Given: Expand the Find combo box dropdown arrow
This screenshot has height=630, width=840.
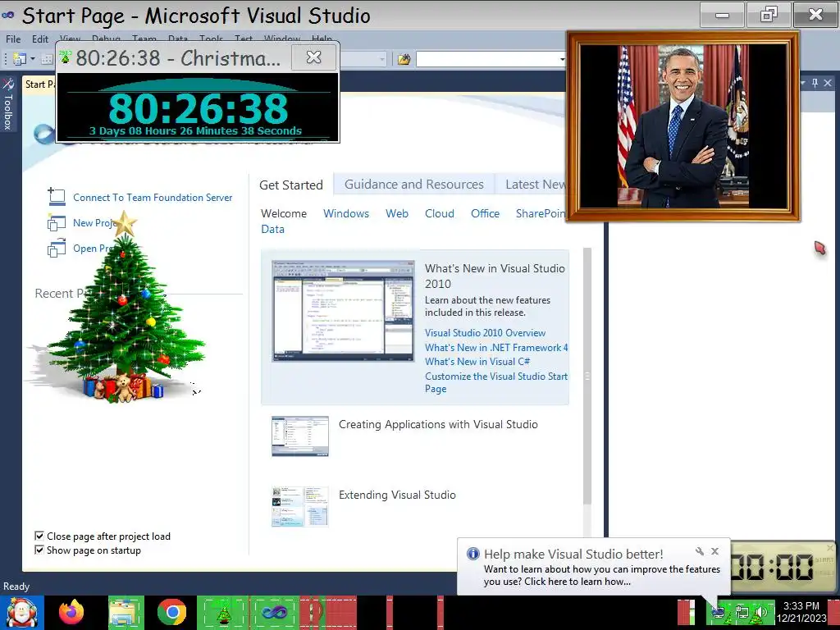Looking at the screenshot, I should tap(562, 59).
